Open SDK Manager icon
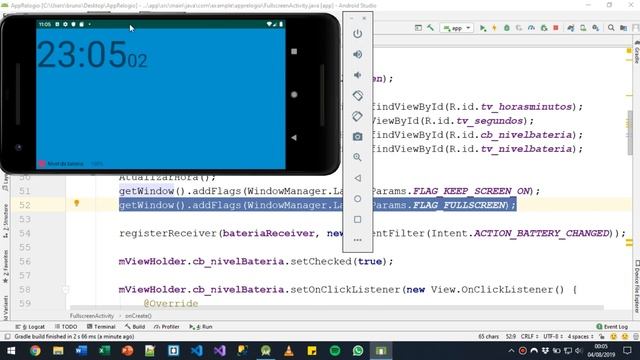640x360 pixels. pos(596,28)
